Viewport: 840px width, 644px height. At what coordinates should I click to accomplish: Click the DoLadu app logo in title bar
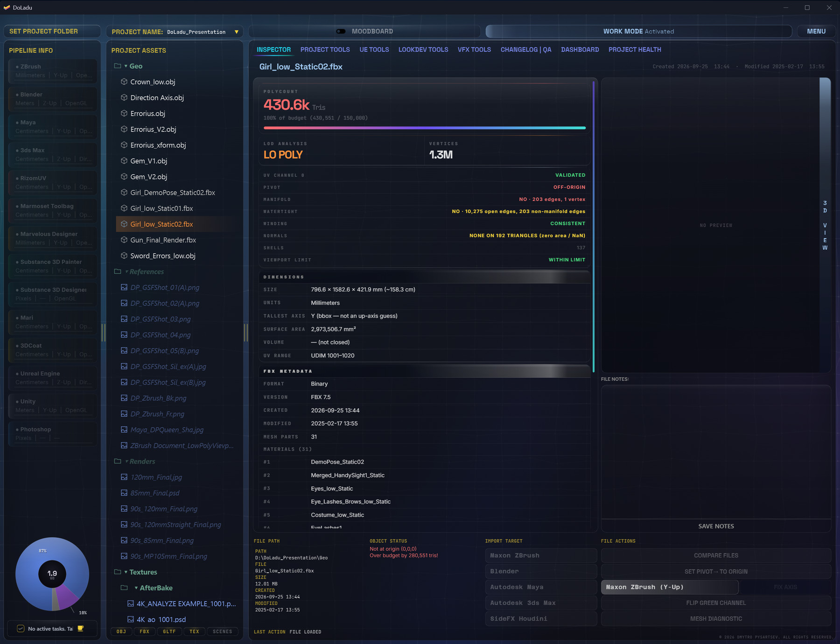click(7, 7)
